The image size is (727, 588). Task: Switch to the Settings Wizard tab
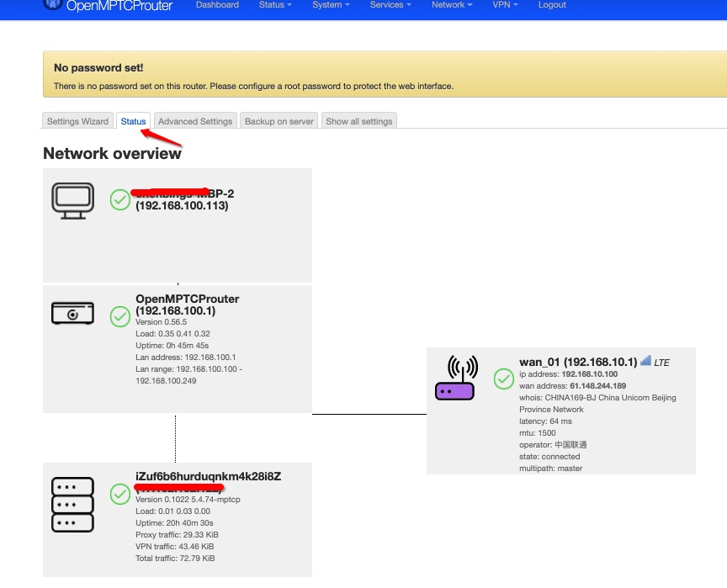pos(77,121)
